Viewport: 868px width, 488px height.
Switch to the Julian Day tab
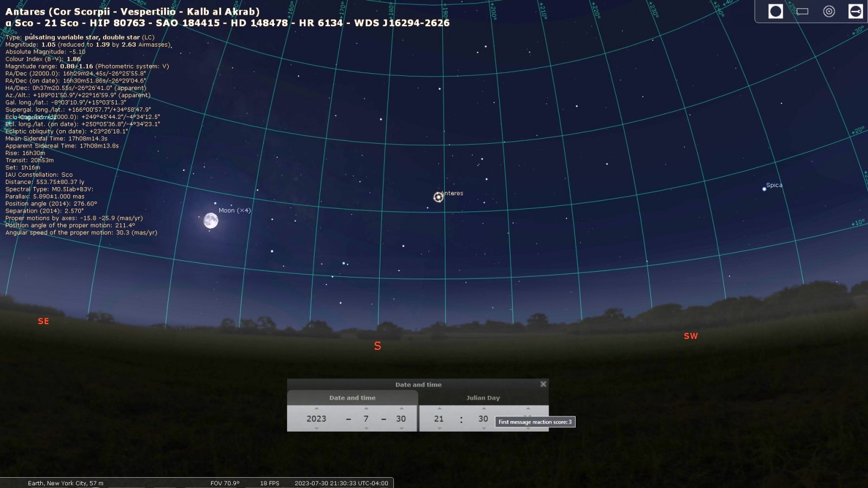[483, 397]
